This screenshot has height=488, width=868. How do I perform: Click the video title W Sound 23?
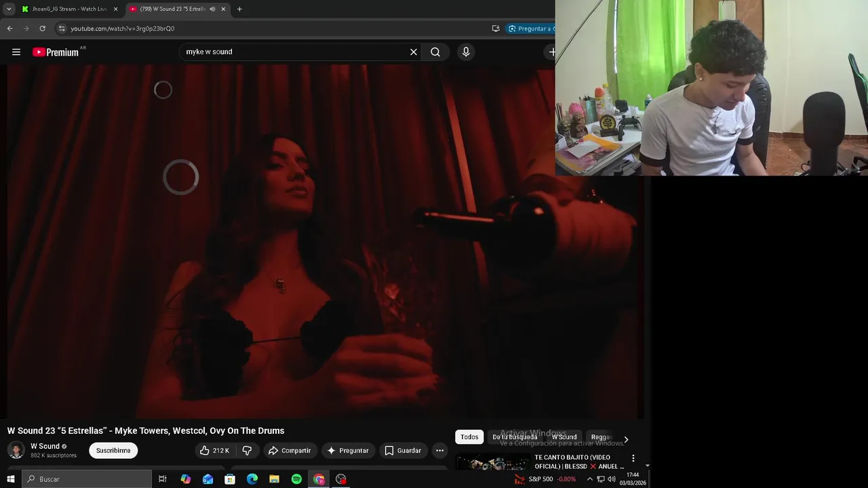[x=146, y=431]
